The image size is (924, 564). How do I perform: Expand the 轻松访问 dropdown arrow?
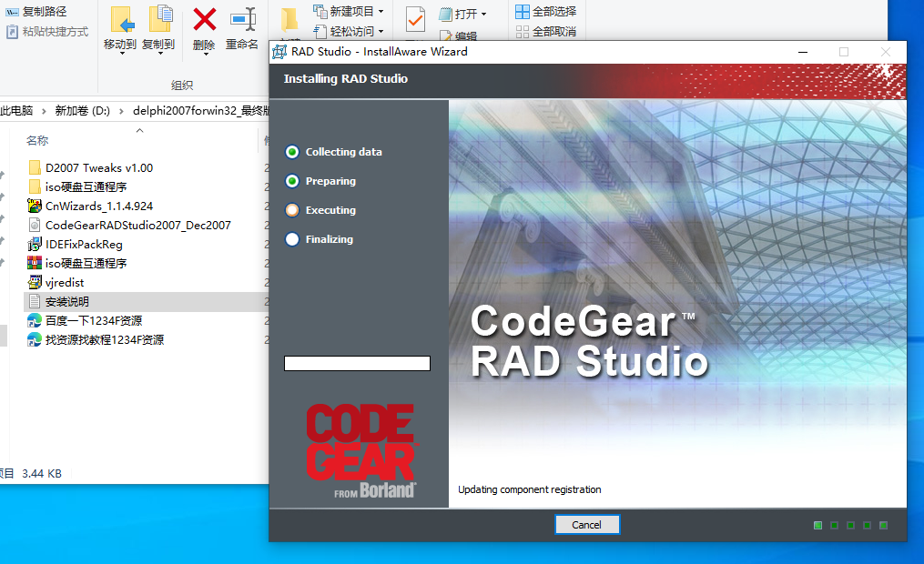click(381, 32)
